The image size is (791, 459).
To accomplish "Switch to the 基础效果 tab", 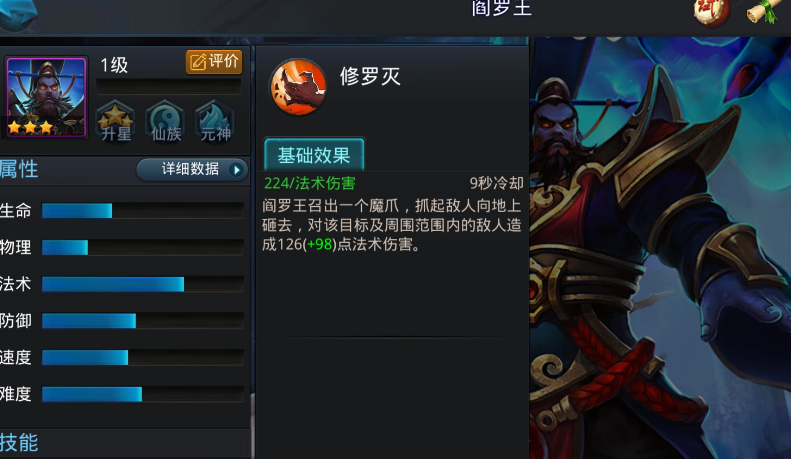I will pos(314,154).
